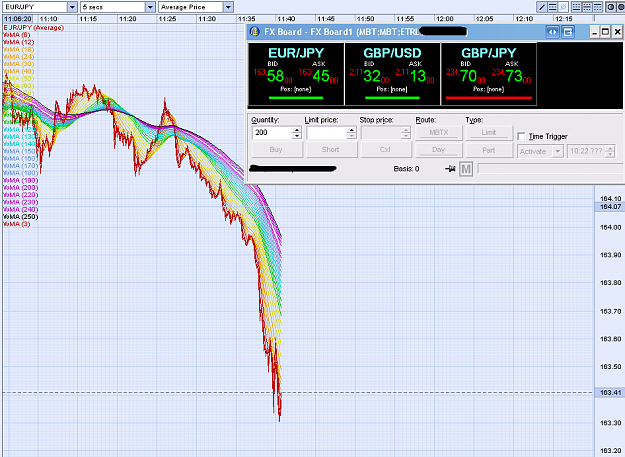Click the WMA (8) legend entry

point(16,35)
